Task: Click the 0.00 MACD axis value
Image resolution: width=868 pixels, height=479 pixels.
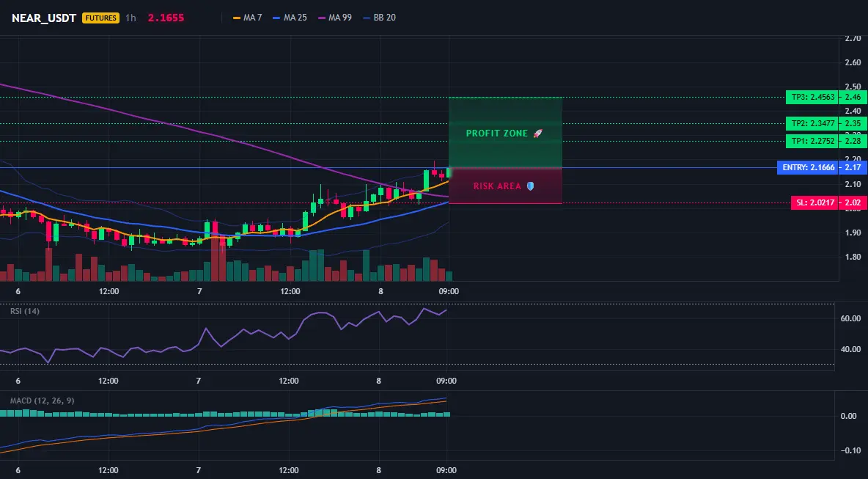Action: tap(849, 416)
